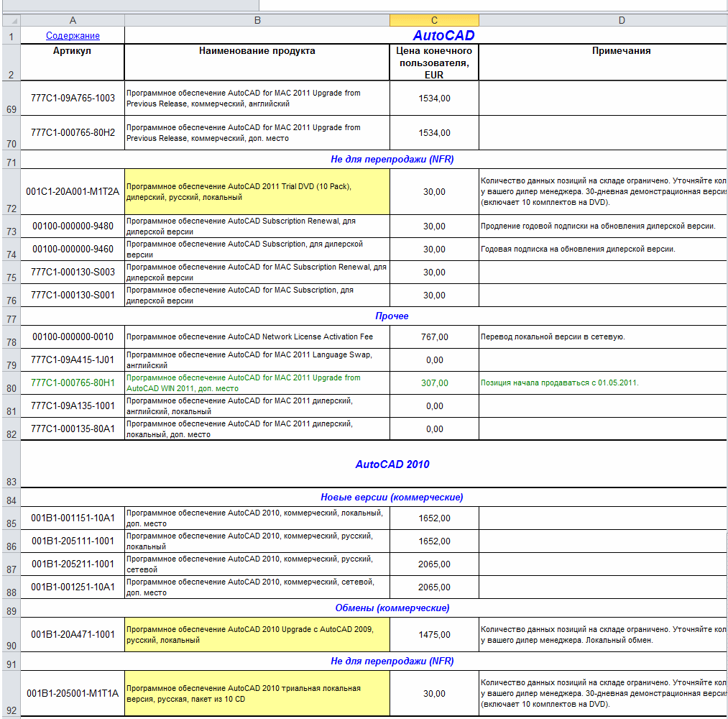Click article cell 777C1-09A765-1003

pyautogui.click(x=73, y=98)
